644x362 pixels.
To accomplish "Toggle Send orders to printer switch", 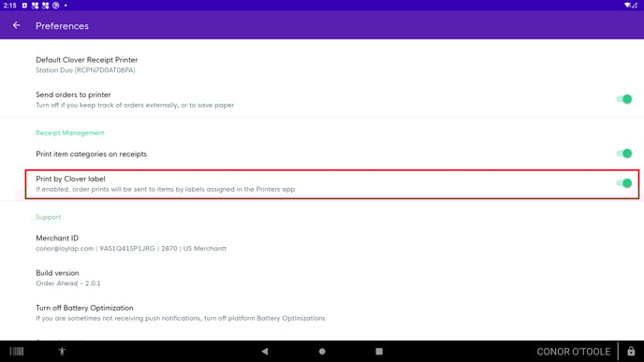I will point(623,99).
